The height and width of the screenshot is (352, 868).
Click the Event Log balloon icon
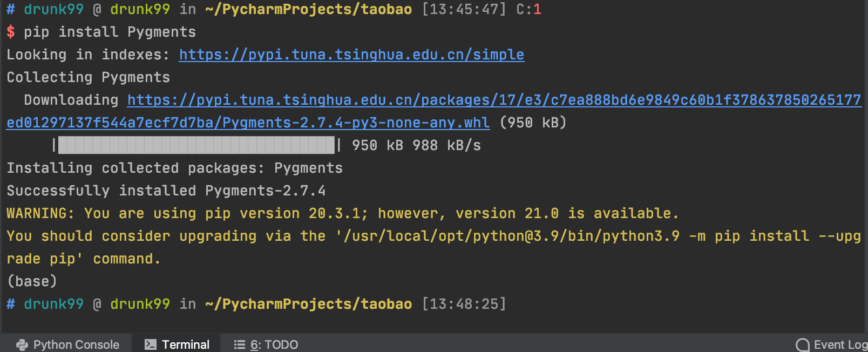coord(803,344)
